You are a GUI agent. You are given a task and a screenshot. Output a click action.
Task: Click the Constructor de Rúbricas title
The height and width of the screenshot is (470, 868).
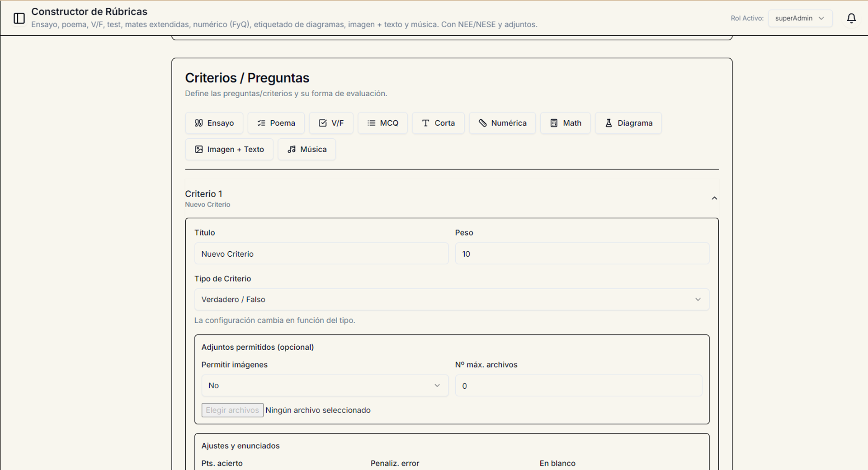tap(89, 12)
